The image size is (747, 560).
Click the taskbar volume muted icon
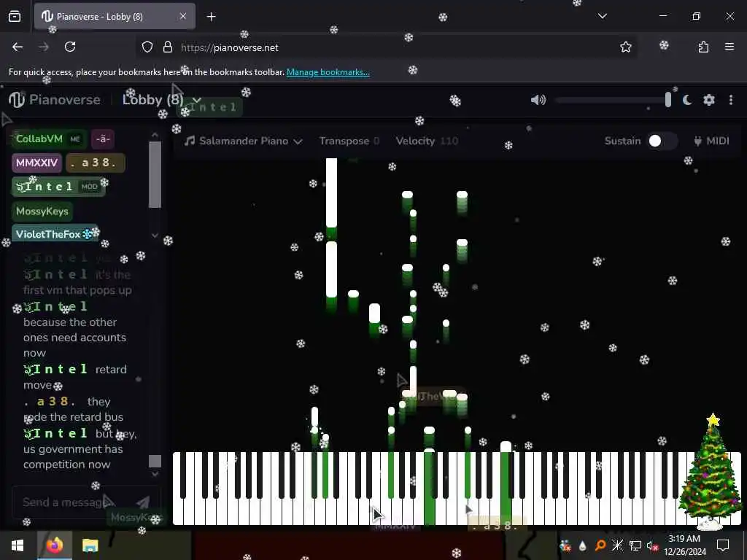click(x=652, y=545)
